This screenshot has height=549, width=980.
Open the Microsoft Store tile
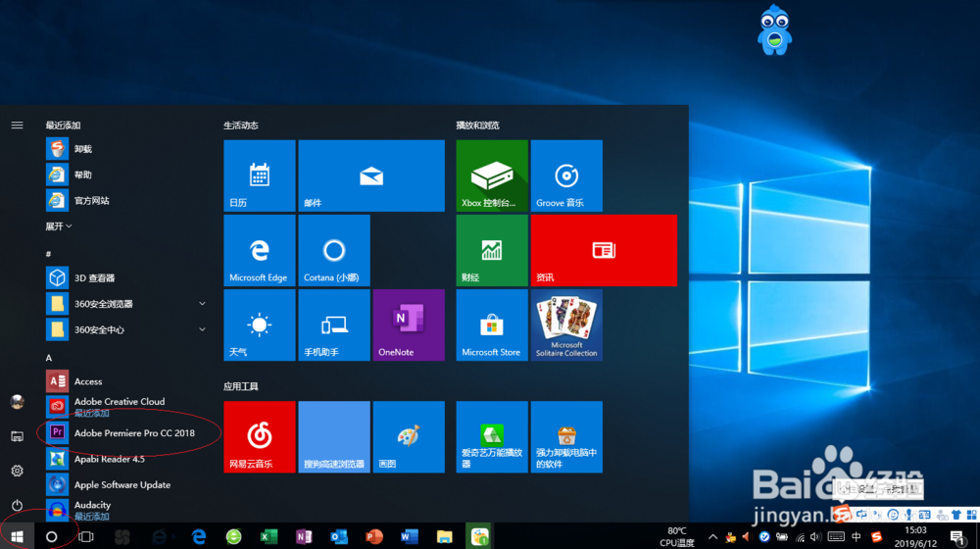click(x=492, y=324)
